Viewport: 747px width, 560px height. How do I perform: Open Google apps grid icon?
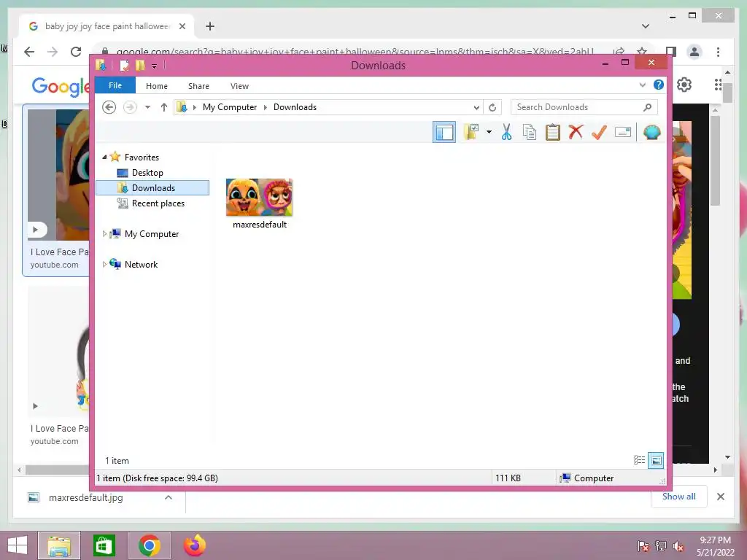click(x=718, y=85)
